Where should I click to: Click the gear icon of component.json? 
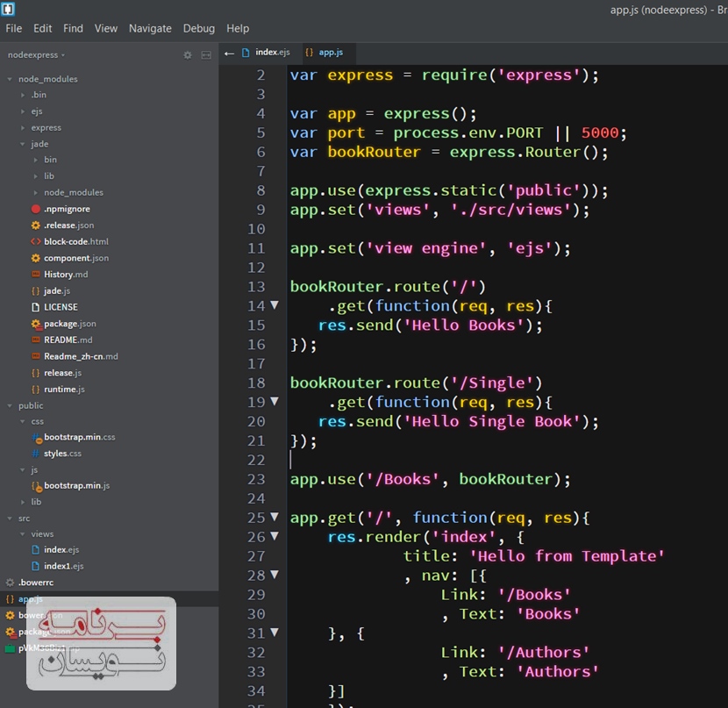click(x=35, y=258)
